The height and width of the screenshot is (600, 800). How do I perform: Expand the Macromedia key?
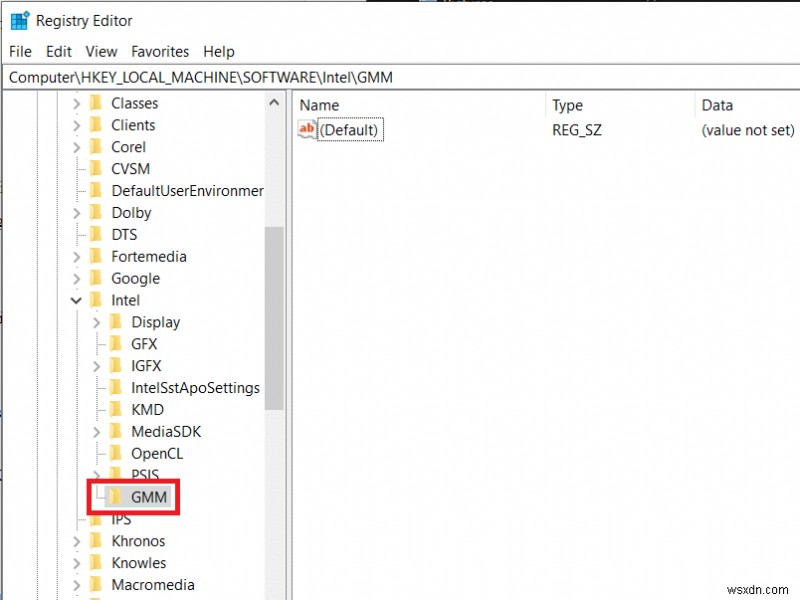click(77, 585)
